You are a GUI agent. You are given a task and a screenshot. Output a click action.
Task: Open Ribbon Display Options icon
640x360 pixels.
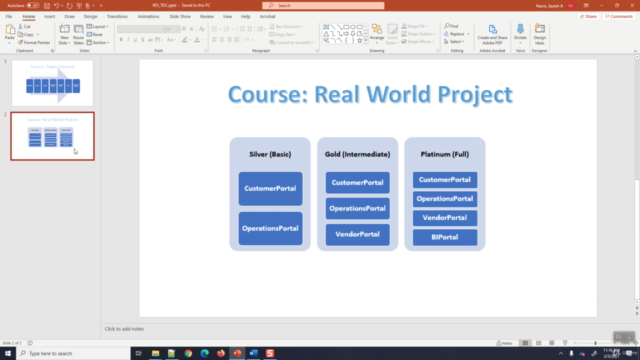tap(586, 6)
